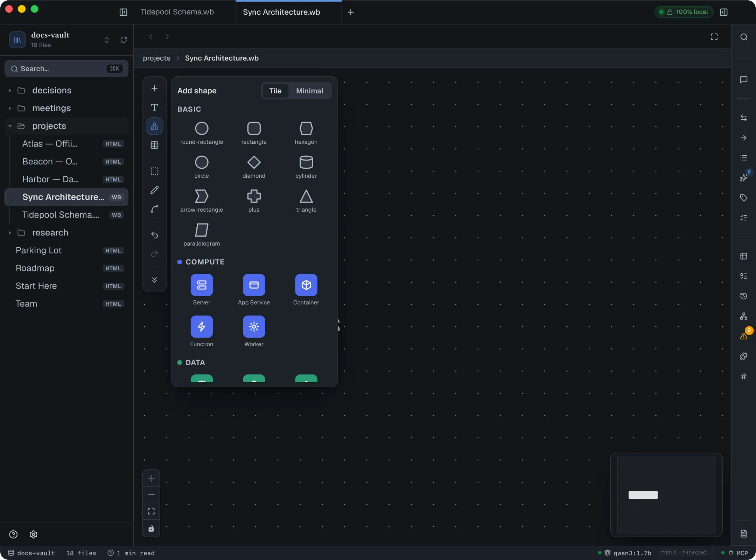Open a new tab with plus
Screen dimensions: 756x560
[351, 12]
